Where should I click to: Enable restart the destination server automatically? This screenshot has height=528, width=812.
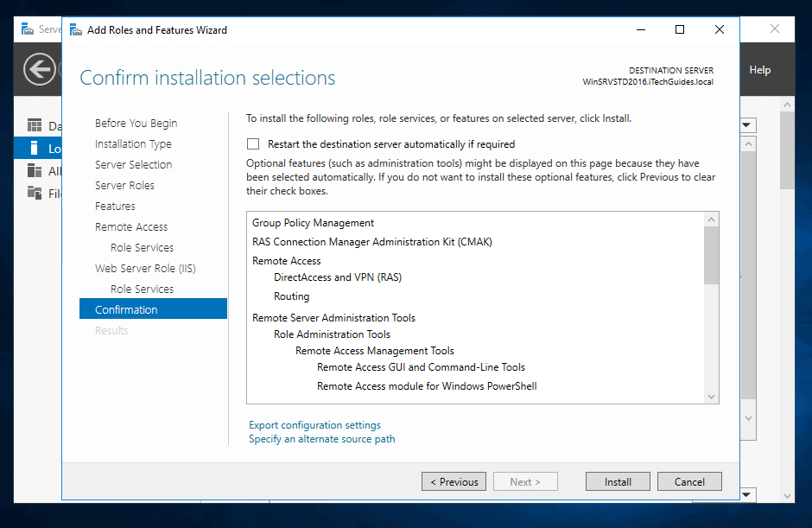click(x=253, y=143)
